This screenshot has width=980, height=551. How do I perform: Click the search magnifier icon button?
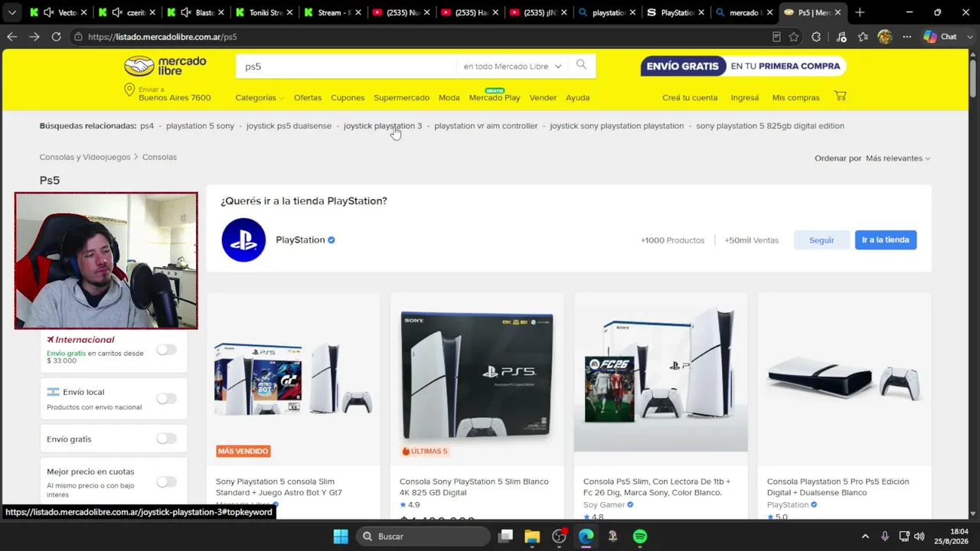tap(581, 66)
